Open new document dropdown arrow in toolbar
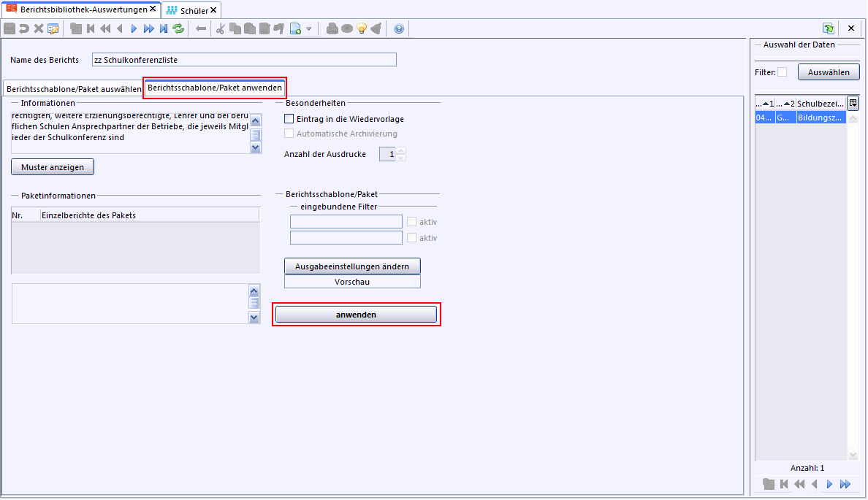 point(309,29)
